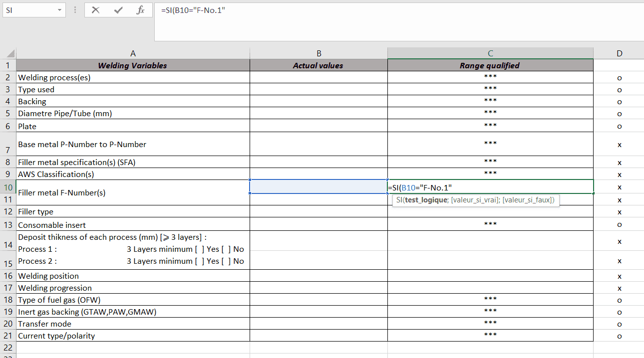Image resolution: width=644 pixels, height=358 pixels.
Task: Select Range qualified cell for Filler type
Action: click(490, 211)
